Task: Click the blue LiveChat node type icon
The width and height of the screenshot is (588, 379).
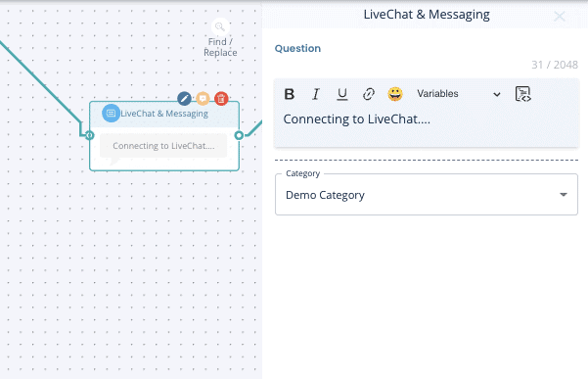Action: click(111, 114)
